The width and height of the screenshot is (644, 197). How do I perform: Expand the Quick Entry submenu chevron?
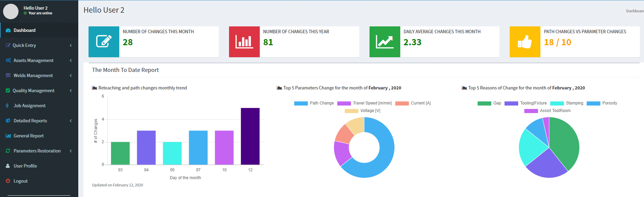[x=71, y=45]
